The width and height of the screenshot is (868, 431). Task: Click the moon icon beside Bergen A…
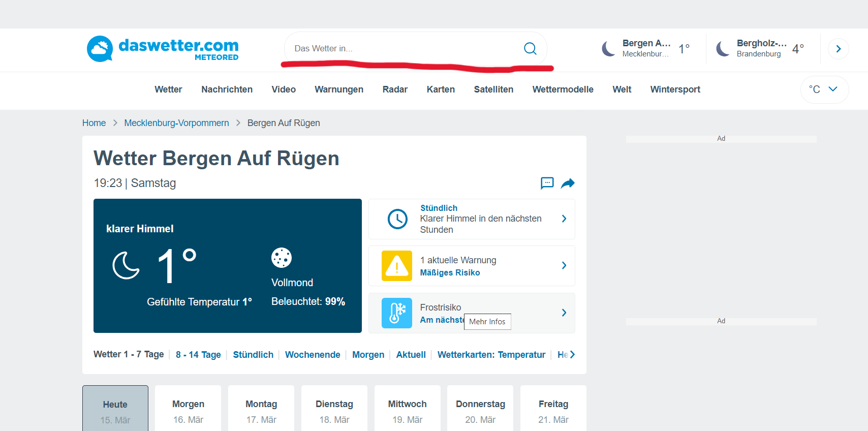(x=608, y=49)
